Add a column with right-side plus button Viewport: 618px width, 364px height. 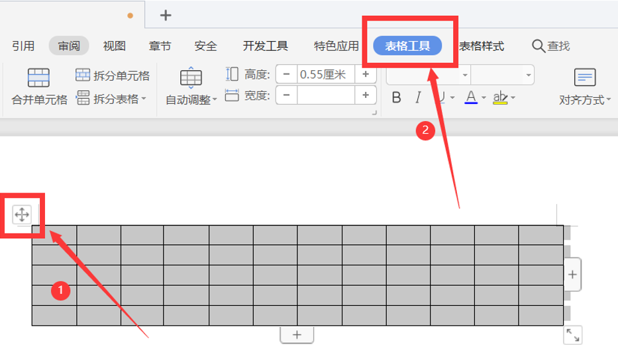coord(573,275)
